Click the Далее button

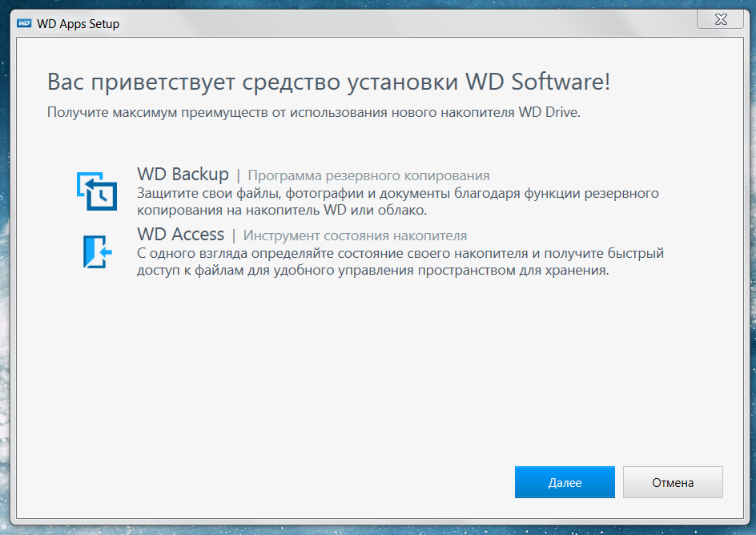(565, 482)
